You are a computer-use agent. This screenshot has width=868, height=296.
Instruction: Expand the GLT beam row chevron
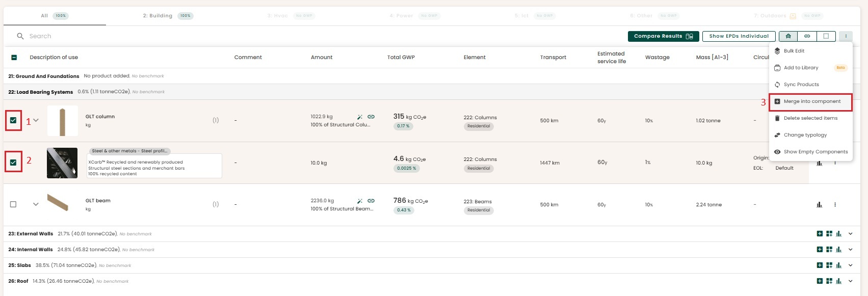[x=36, y=204]
